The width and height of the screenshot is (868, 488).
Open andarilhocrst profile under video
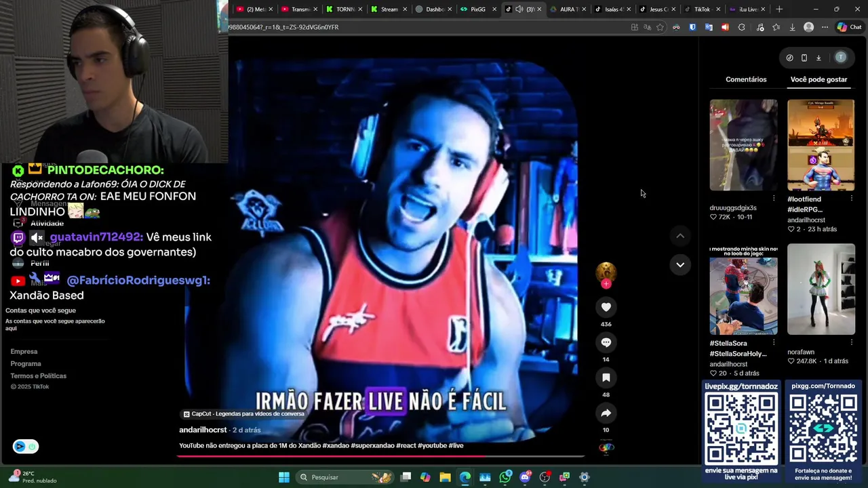point(203,430)
